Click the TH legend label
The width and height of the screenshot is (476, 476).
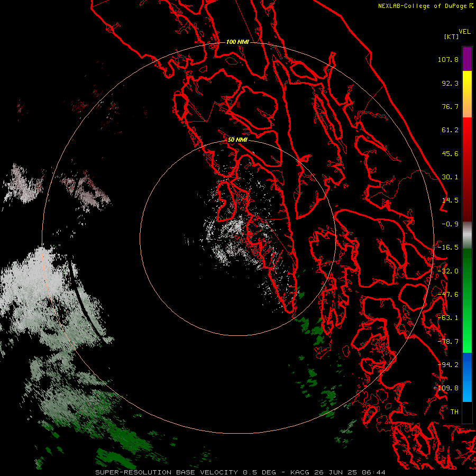(x=454, y=412)
